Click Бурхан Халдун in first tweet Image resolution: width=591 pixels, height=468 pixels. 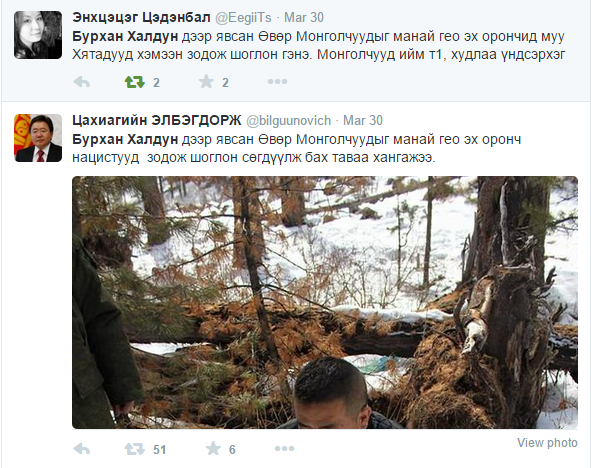click(x=125, y=36)
